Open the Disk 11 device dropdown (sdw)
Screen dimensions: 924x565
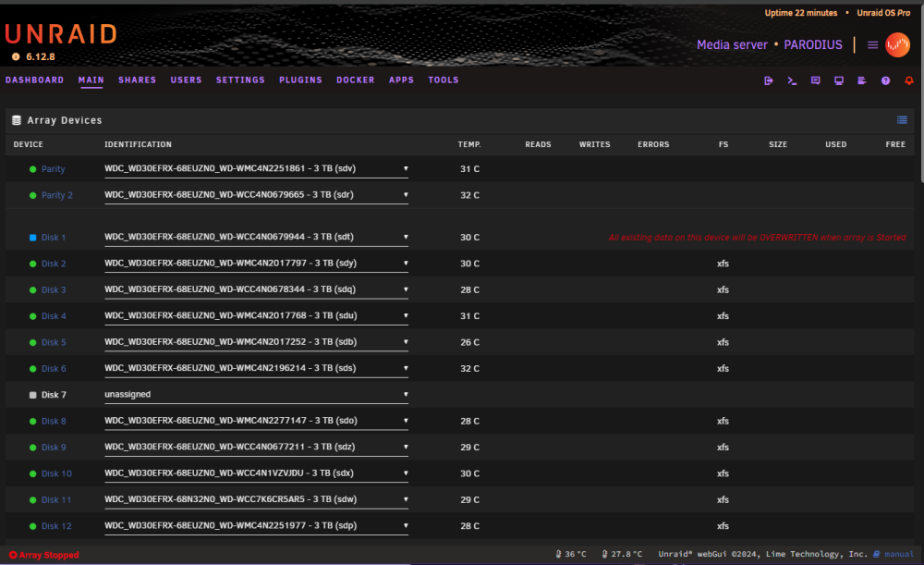(256, 499)
